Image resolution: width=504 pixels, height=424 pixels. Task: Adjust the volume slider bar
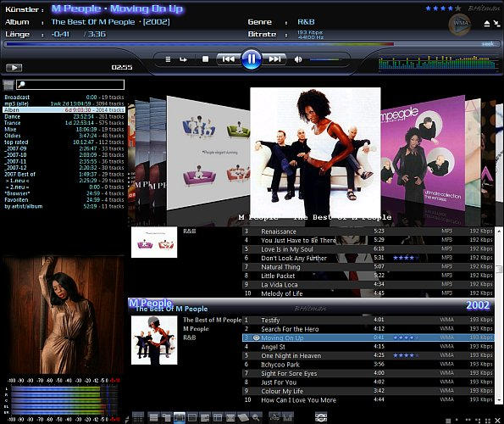[x=325, y=59]
